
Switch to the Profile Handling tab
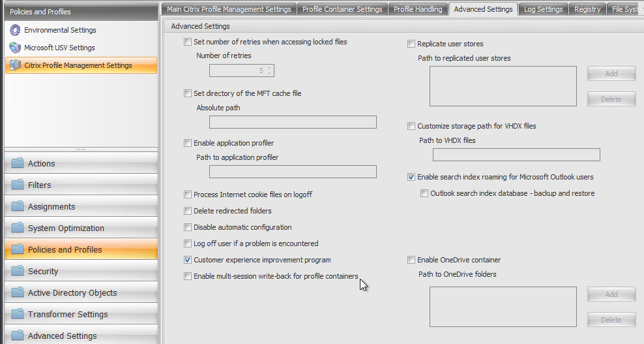pyautogui.click(x=418, y=9)
